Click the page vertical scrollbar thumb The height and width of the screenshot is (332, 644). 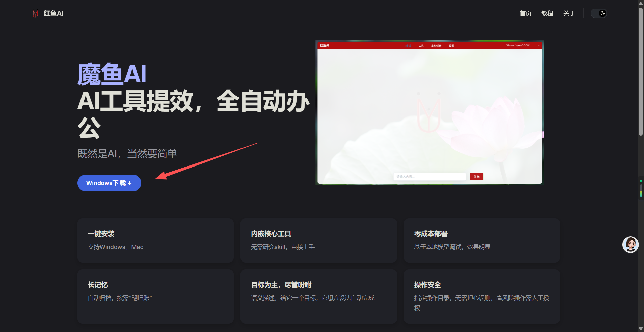[641, 70]
